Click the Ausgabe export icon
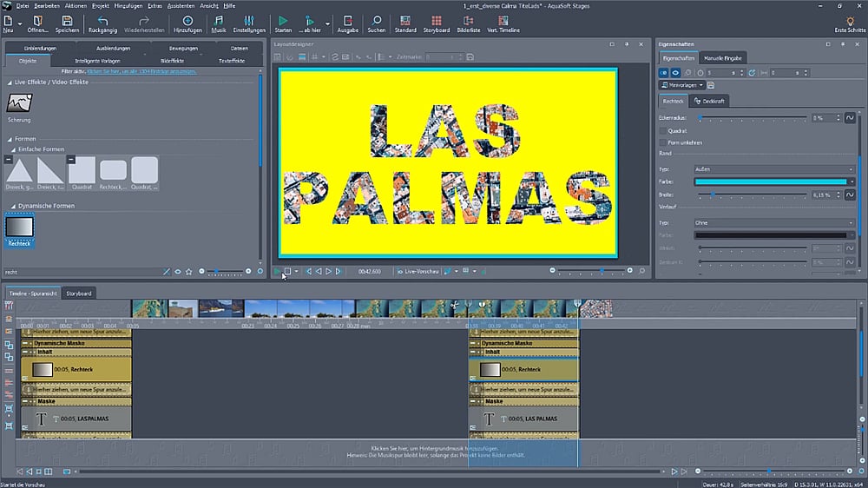Screen dimensions: 868x488 347,21
